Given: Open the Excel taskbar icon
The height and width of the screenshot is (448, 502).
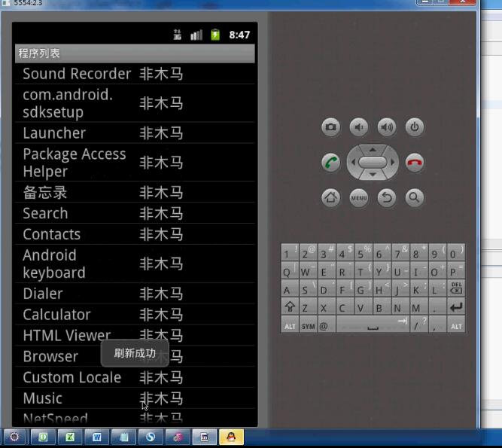Looking at the screenshot, I should pyautogui.click(x=70, y=437).
